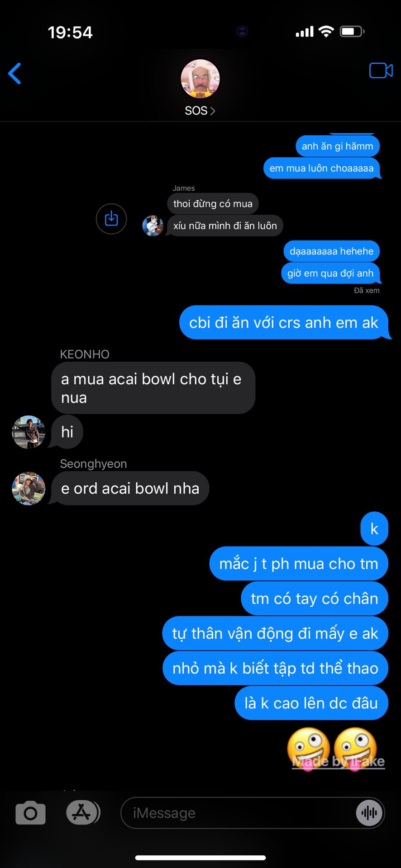Tap the battery indicator in status bar
Screen dimensions: 401x868
[x=353, y=32]
